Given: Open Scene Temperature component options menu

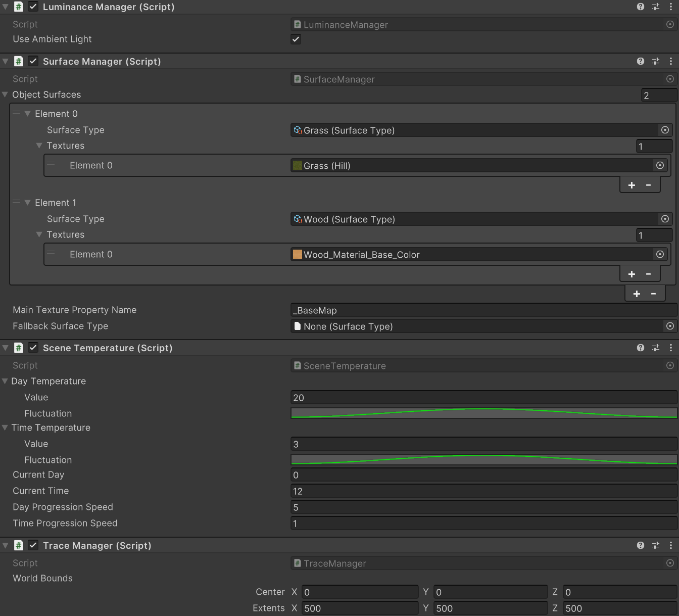Looking at the screenshot, I should pos(671,348).
